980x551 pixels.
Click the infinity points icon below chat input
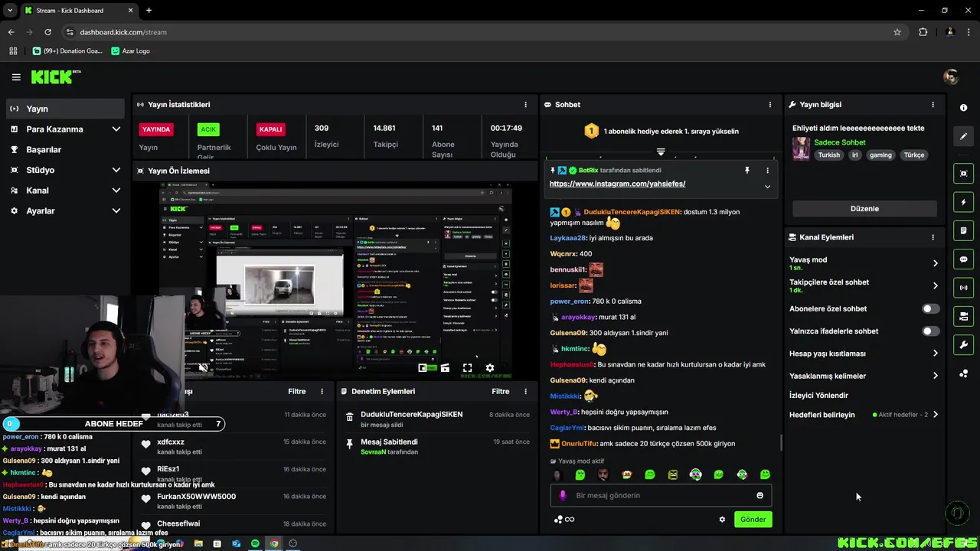pos(570,520)
